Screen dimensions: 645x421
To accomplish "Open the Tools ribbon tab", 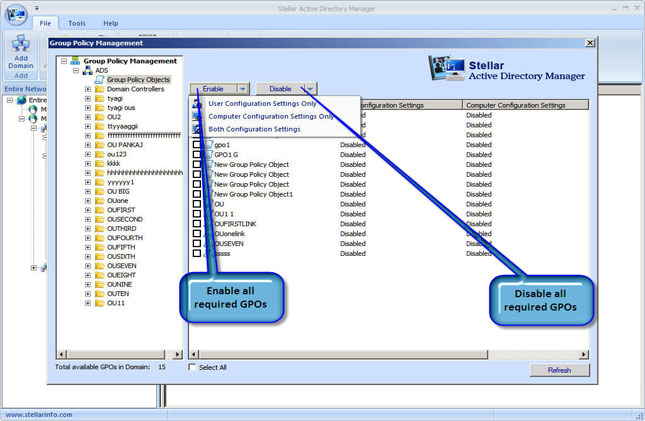I will 77,23.
